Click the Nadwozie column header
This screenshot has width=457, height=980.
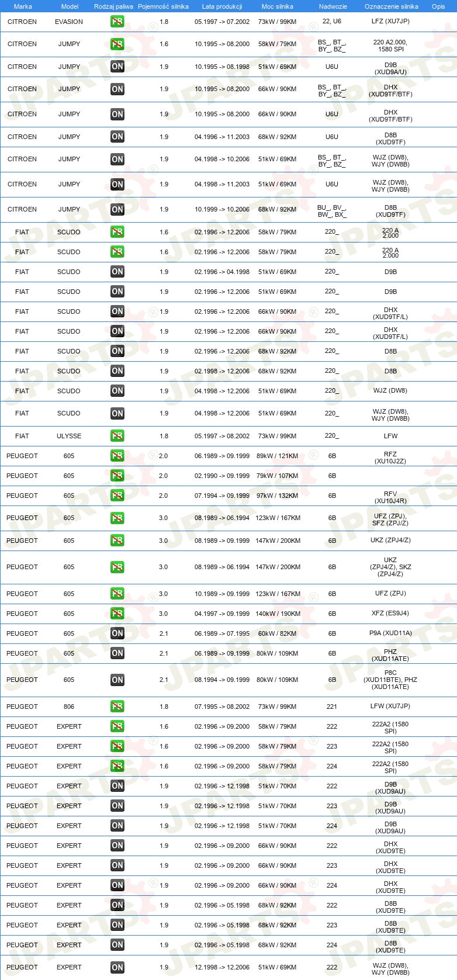[333, 6]
